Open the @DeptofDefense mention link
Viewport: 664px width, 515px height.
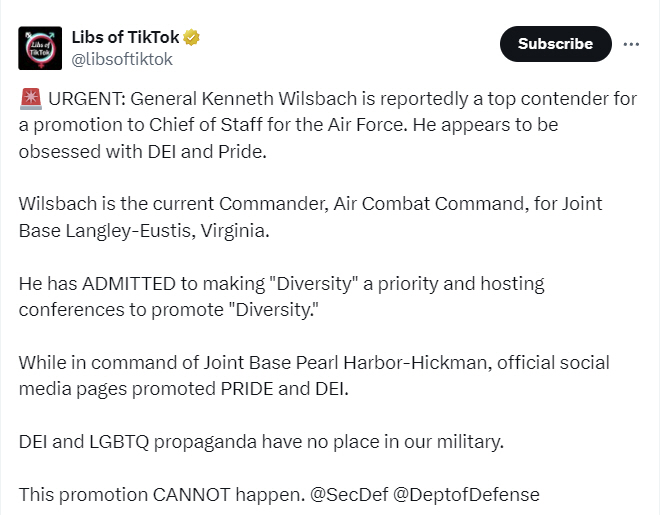(x=466, y=494)
